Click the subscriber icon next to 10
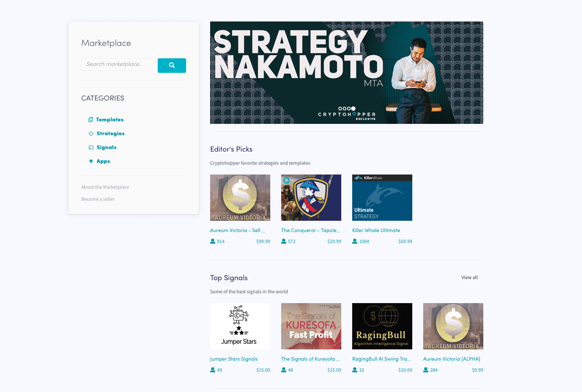This screenshot has height=392, width=582. [x=355, y=370]
